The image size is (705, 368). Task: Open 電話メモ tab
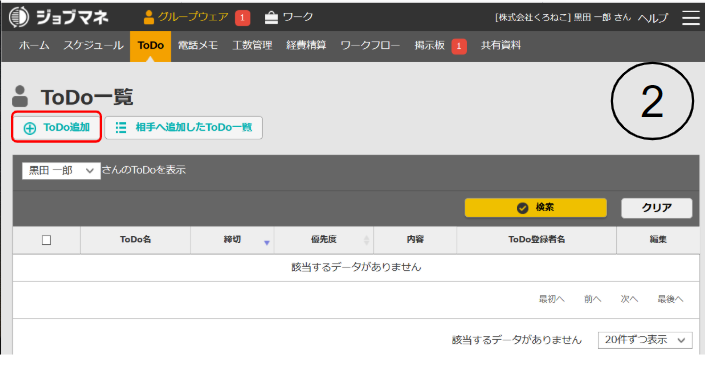coord(198,45)
